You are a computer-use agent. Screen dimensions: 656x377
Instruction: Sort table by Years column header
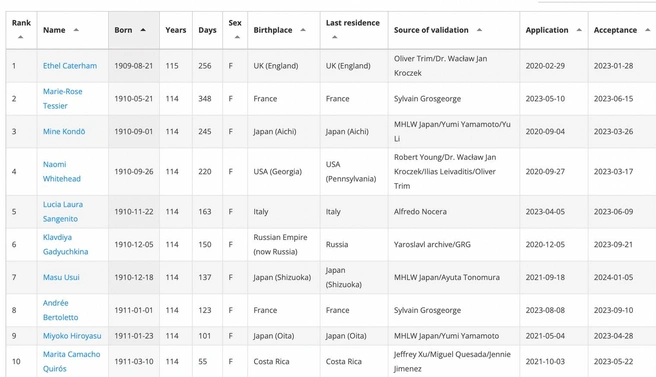click(176, 30)
